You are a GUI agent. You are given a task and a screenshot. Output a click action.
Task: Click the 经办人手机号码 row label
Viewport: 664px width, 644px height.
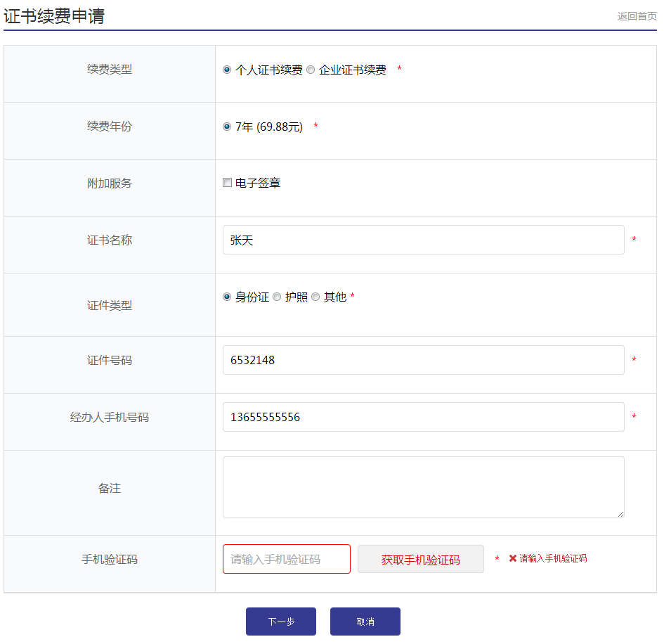point(110,418)
